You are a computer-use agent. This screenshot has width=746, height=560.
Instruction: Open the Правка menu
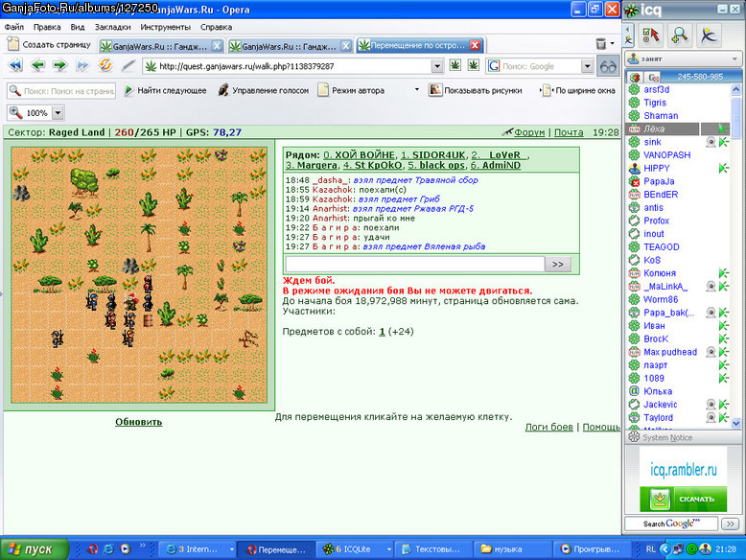point(47,27)
